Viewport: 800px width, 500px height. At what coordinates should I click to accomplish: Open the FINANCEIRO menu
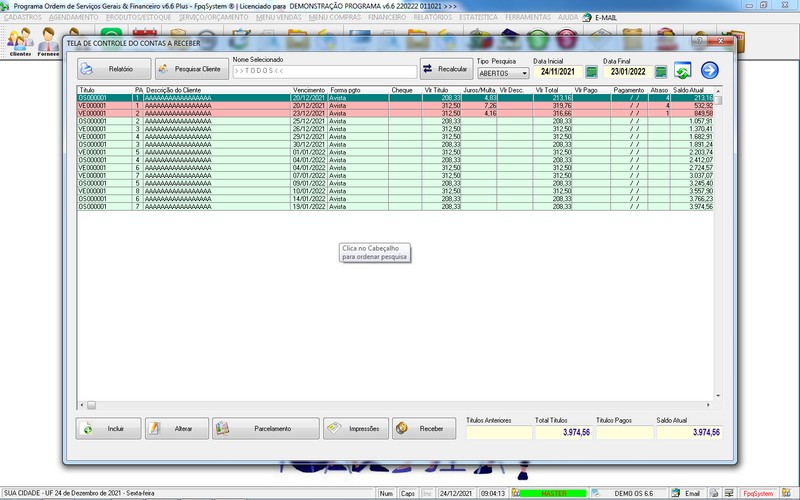[386, 18]
